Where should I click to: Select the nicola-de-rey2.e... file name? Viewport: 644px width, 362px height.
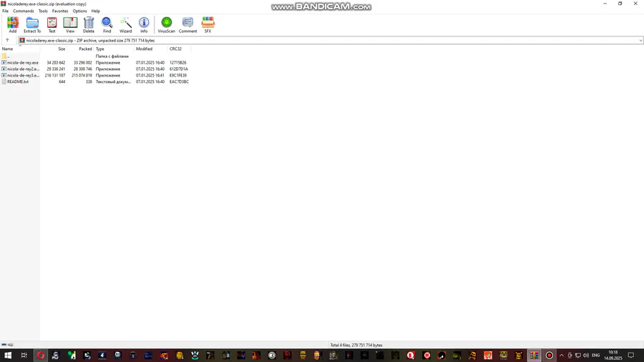coord(23,69)
